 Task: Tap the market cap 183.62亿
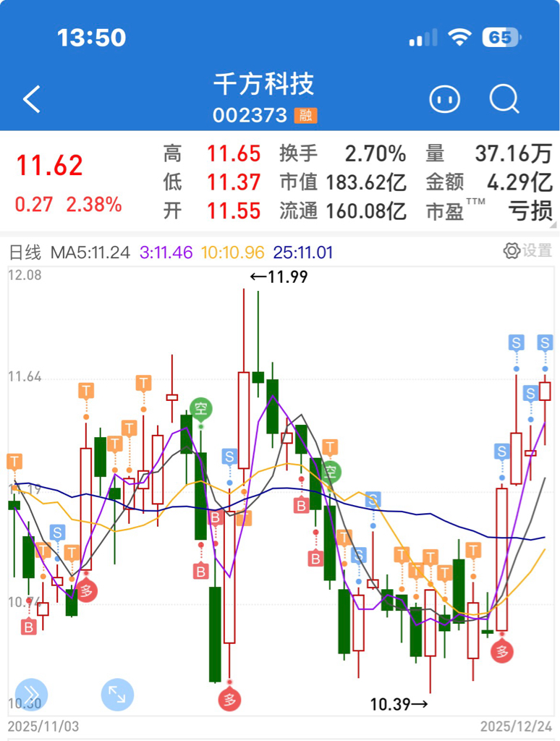[366, 182]
